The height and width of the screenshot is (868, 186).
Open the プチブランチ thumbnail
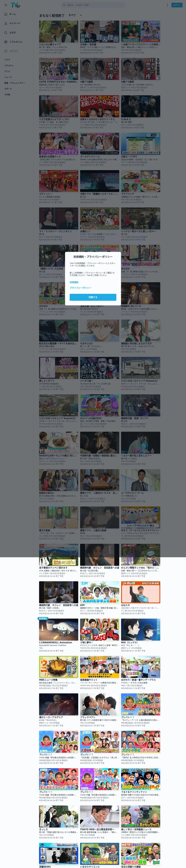pos(141,181)
